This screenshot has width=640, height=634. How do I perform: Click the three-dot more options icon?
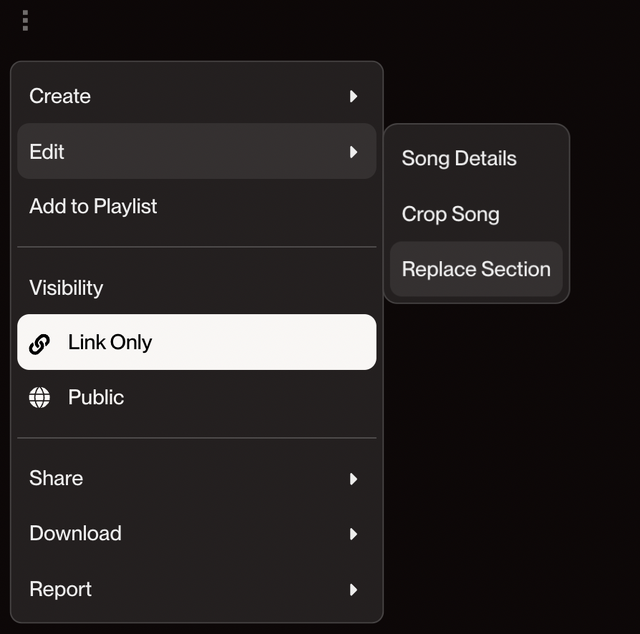point(25,20)
